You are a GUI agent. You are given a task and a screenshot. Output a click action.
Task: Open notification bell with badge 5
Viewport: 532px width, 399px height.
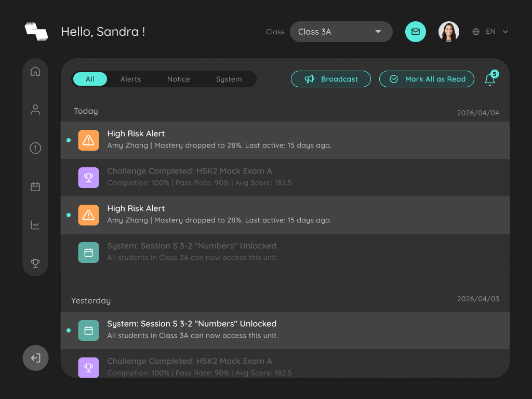point(490,78)
